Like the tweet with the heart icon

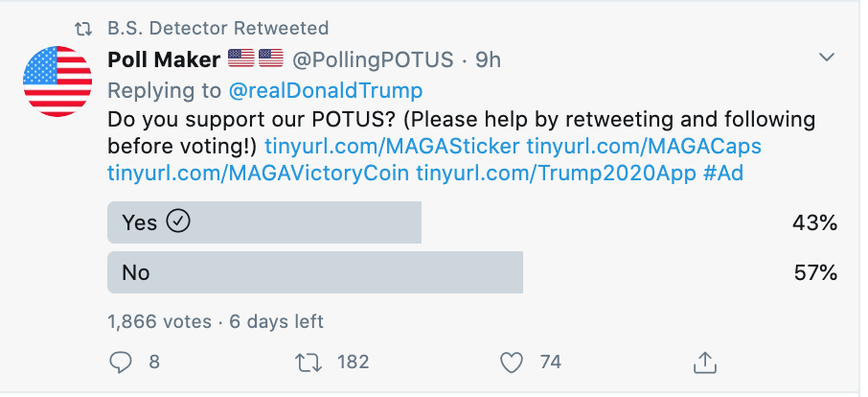click(511, 363)
